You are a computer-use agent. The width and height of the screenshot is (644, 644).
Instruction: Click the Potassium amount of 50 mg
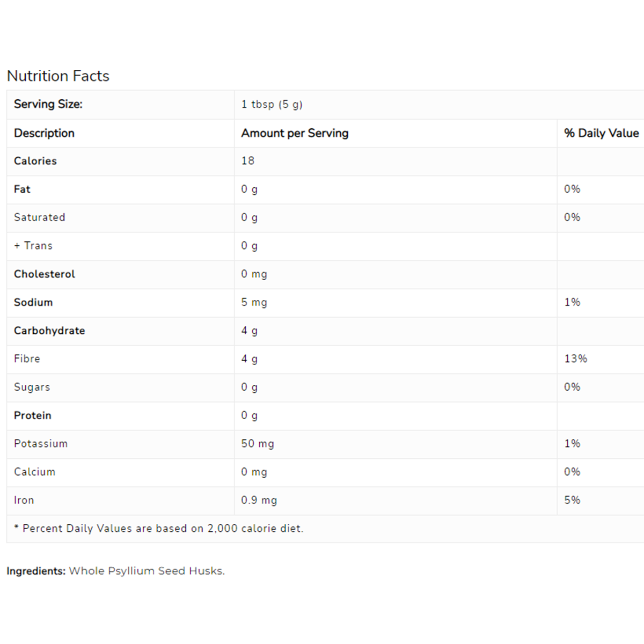[x=258, y=444]
